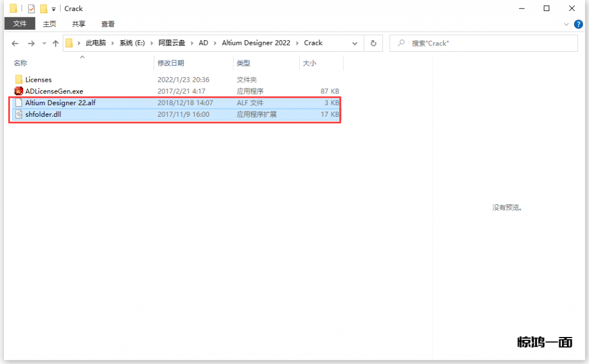Viewport: 589px width, 364px height.
Task: Select the Licenses folder
Action: 38,79
